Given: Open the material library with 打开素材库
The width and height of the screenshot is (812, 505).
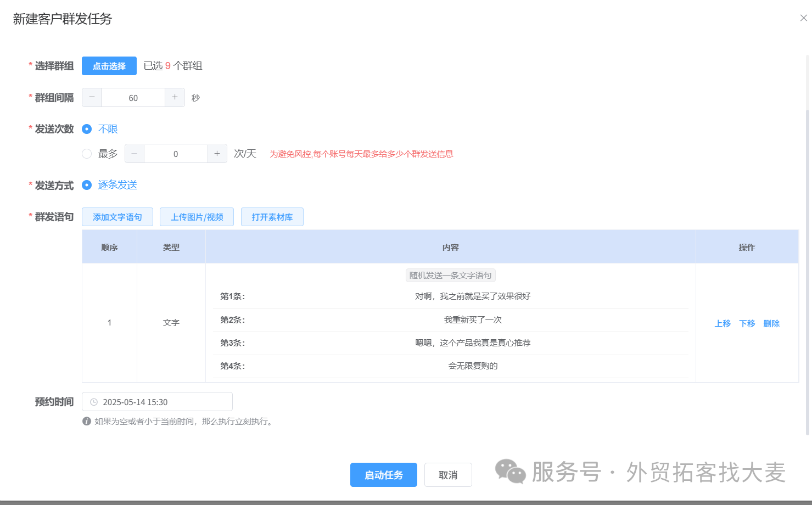Looking at the screenshot, I should coord(272,217).
